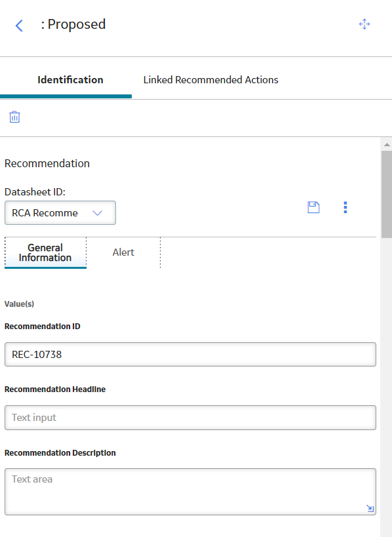This screenshot has height=537, width=392.
Task: Expand the chevron next to RCA Recomme
Action: [98, 213]
